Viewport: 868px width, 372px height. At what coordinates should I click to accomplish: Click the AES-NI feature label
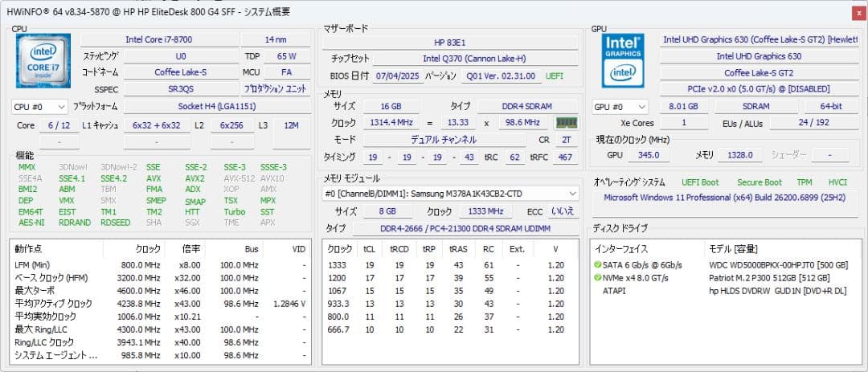pyautogui.click(x=31, y=223)
